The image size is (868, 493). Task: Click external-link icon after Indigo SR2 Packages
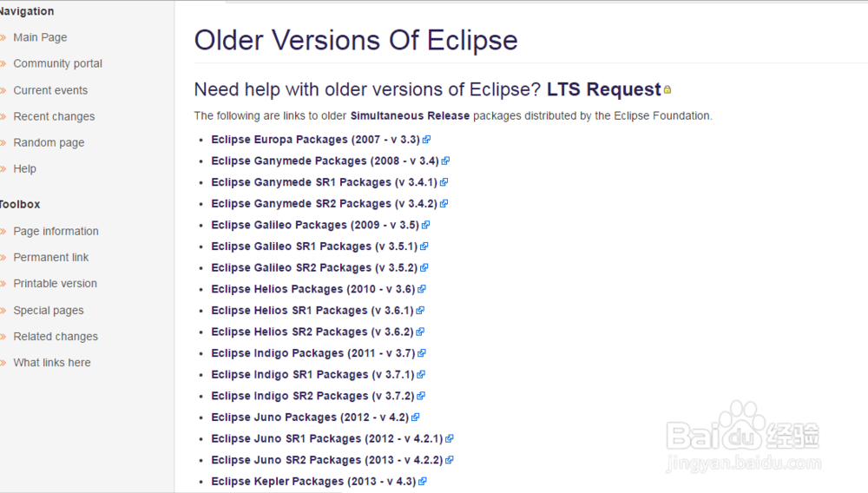click(x=421, y=396)
